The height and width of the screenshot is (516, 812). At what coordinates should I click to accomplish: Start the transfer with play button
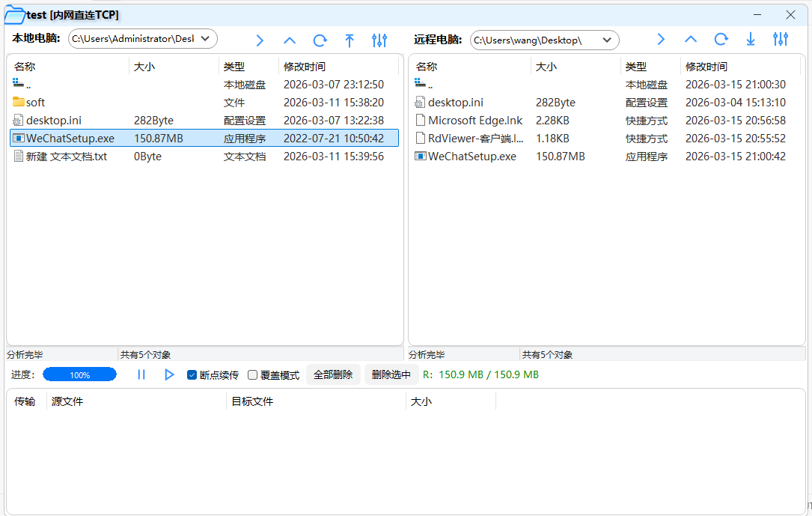click(x=169, y=374)
